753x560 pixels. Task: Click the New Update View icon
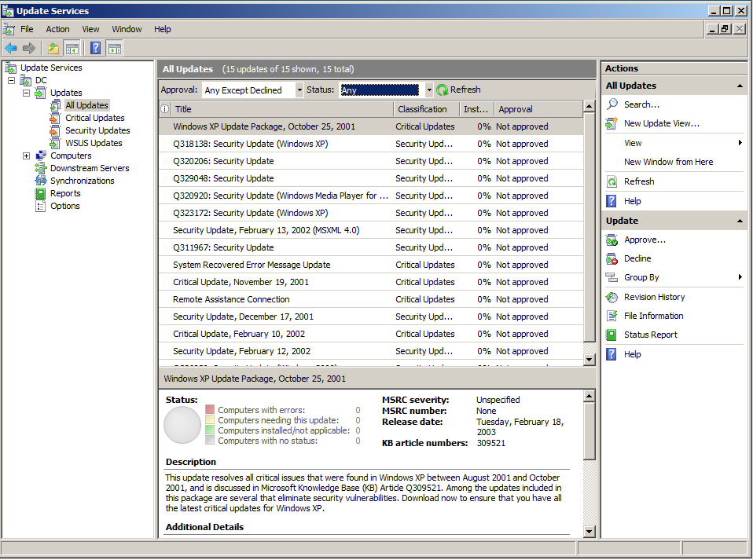pos(612,123)
